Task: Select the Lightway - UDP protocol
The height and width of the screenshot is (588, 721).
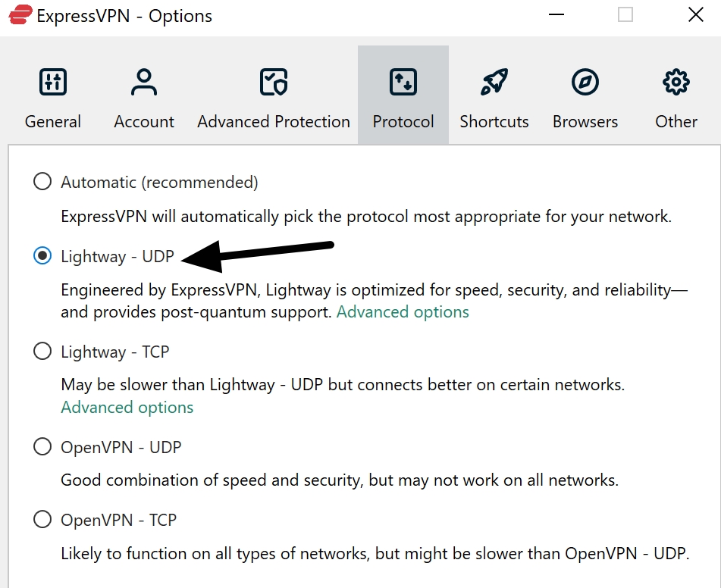Action: point(43,256)
